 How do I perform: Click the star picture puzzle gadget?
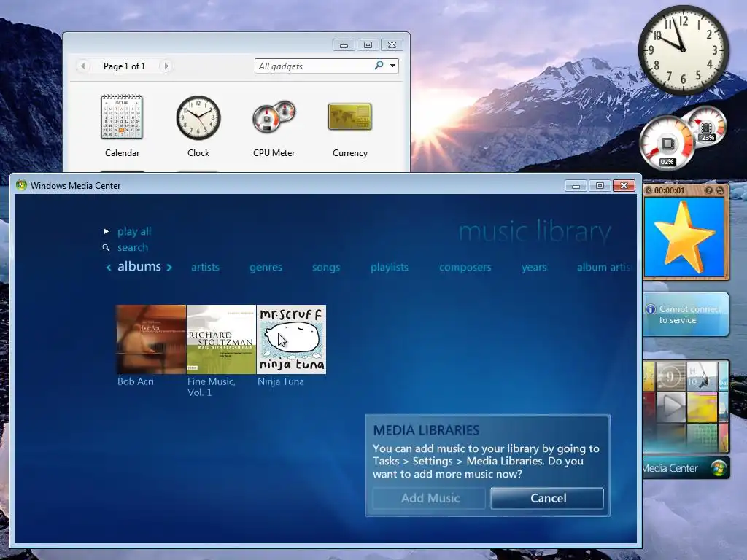684,237
